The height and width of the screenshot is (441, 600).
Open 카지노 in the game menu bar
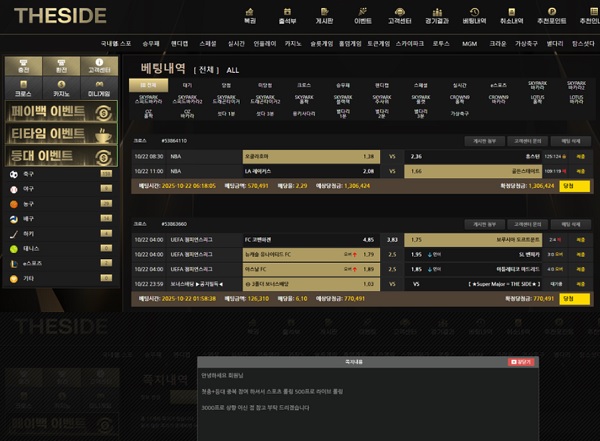click(x=293, y=45)
